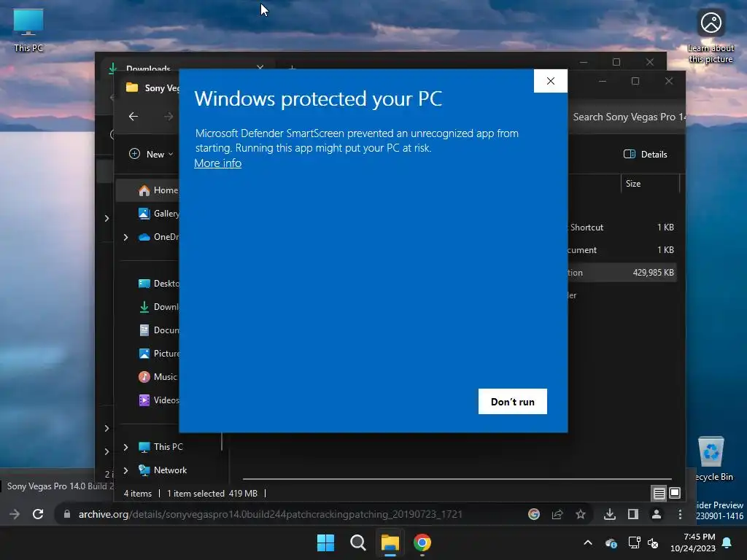
Task: Bookmark page with star icon
Action: pos(580,514)
